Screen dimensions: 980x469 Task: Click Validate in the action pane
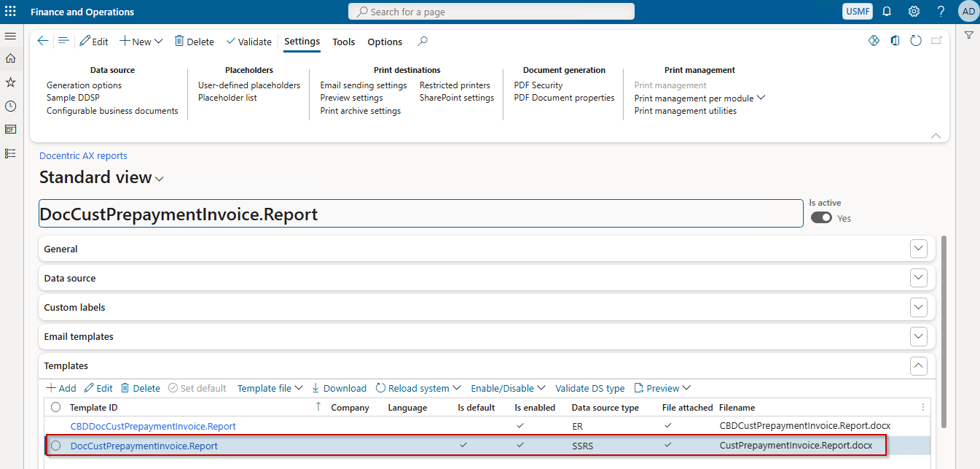coord(248,42)
